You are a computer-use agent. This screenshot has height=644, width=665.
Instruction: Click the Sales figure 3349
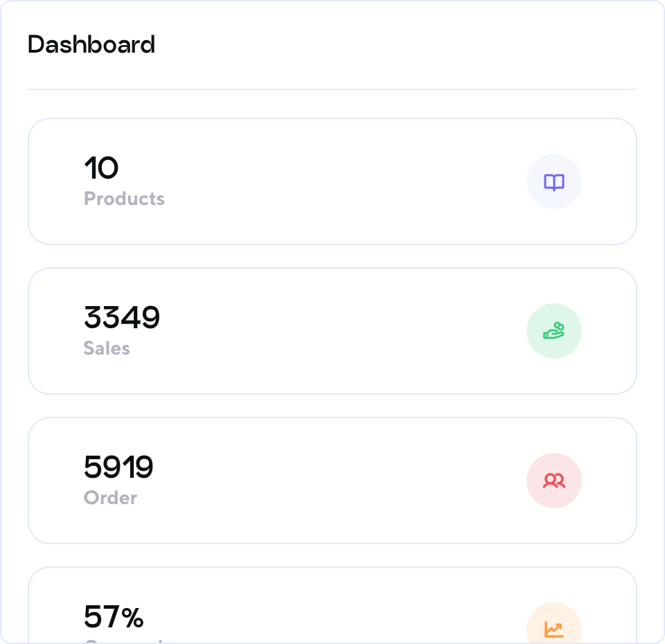(x=122, y=318)
